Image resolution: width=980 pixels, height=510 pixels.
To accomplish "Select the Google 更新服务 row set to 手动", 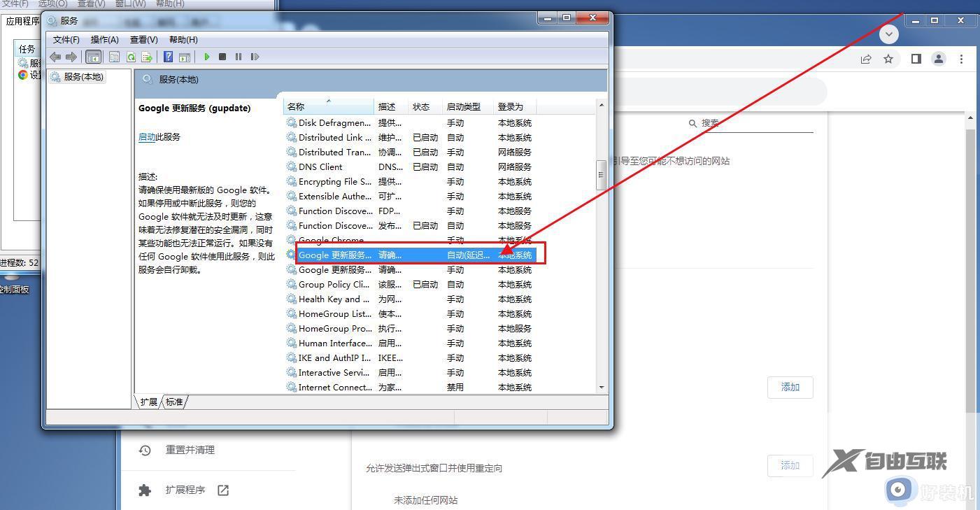I will 410,270.
